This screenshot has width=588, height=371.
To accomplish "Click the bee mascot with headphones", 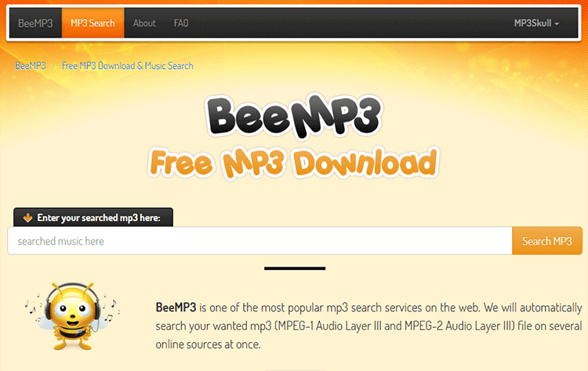I will pyautogui.click(x=72, y=316).
